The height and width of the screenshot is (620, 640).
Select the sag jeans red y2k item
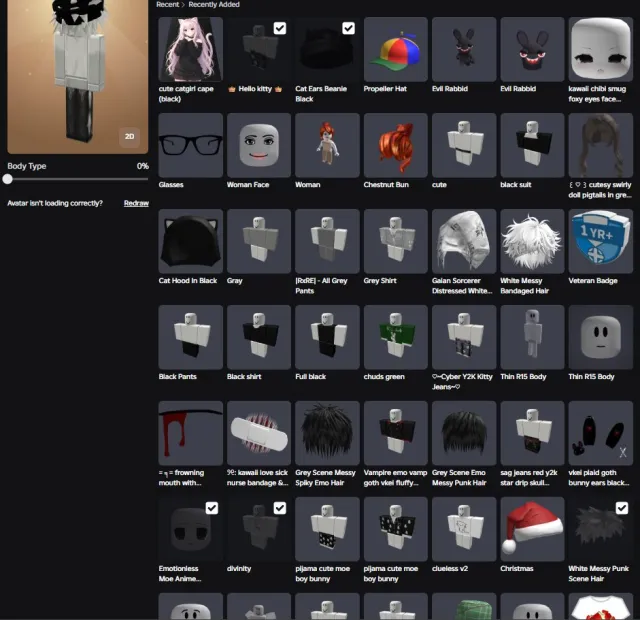[532, 433]
